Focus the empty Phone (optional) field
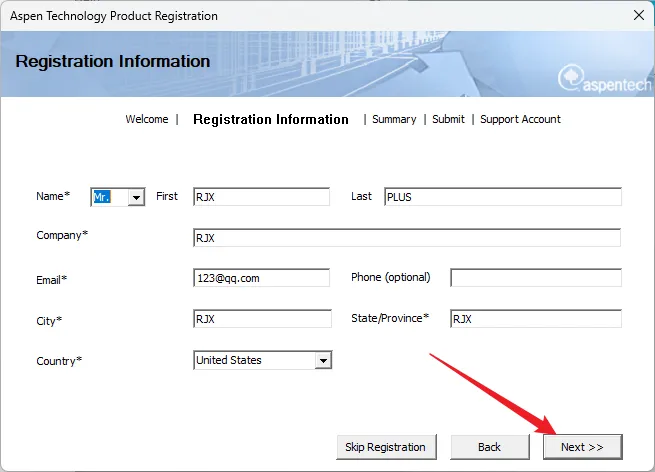The image size is (655, 472). tap(536, 278)
